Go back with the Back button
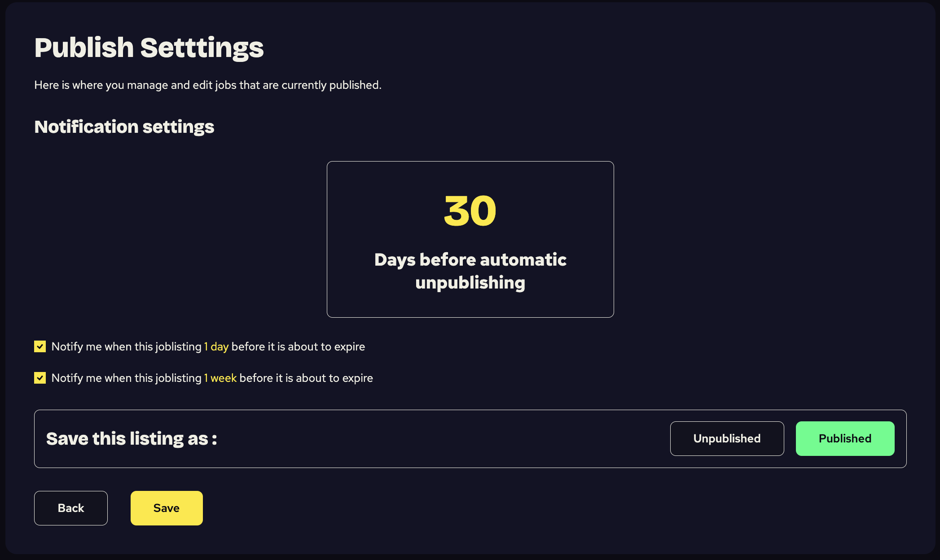 click(71, 508)
